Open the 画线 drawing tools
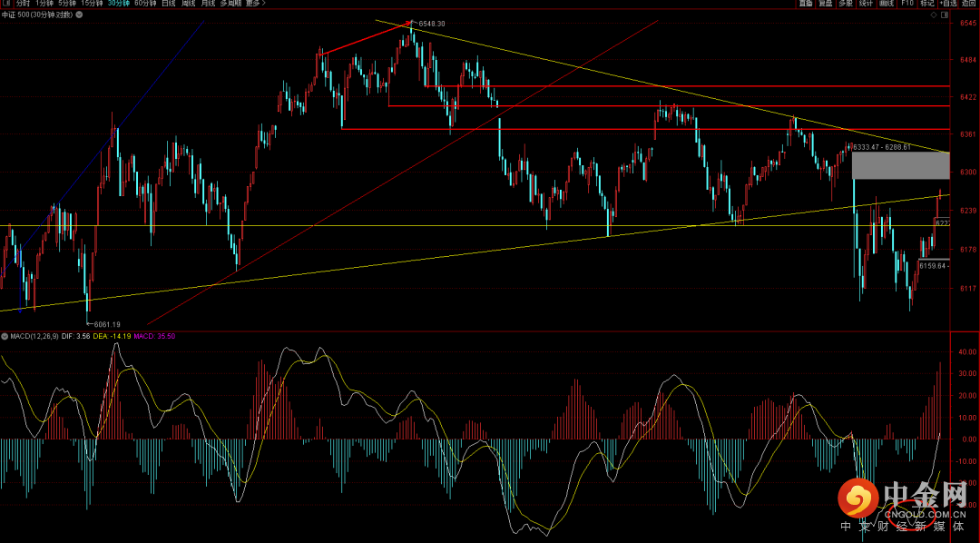 tap(887, 3)
